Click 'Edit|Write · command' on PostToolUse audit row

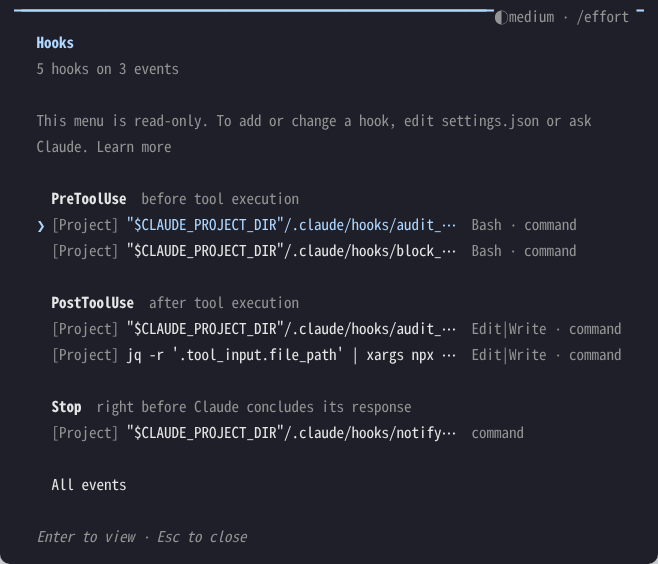pos(546,329)
